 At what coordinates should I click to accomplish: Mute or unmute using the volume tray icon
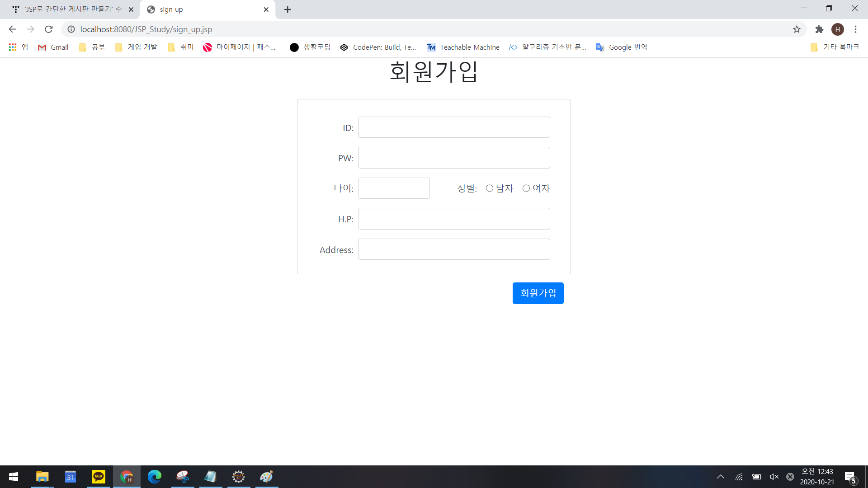[x=774, y=477]
